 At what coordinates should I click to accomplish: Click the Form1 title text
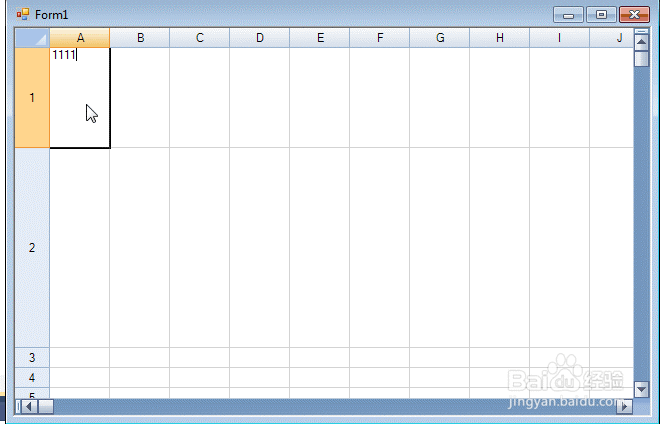click(x=52, y=15)
